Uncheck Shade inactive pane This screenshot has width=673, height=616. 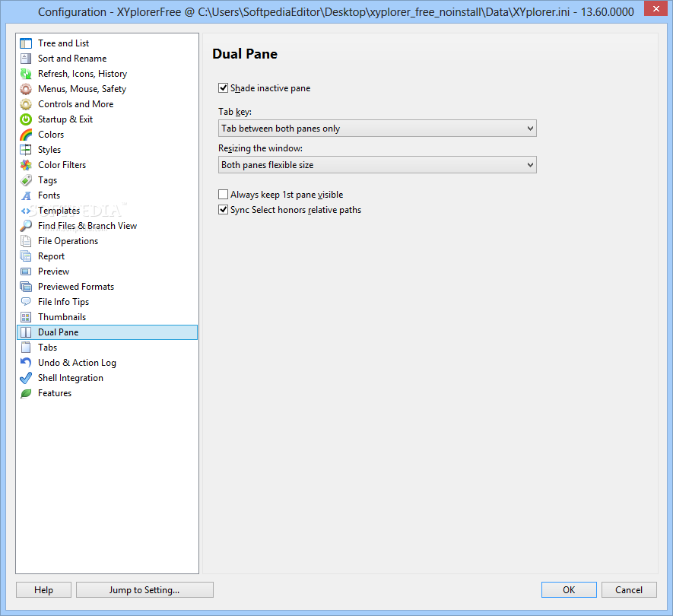pos(223,88)
